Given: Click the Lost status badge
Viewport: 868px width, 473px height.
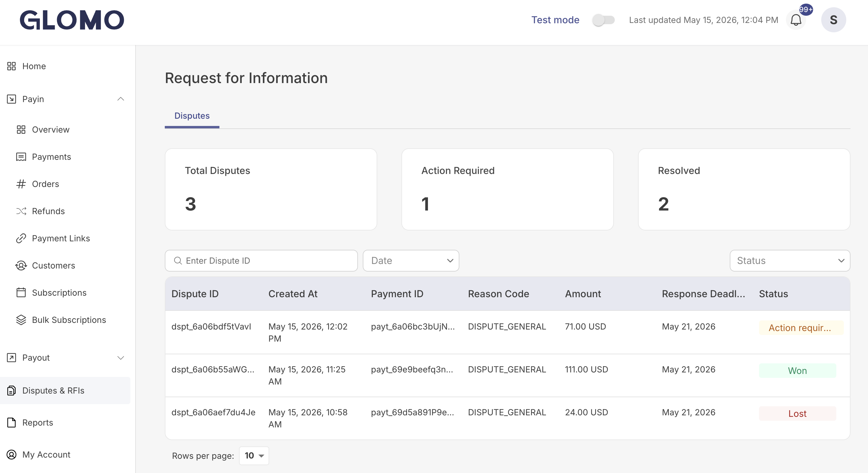Looking at the screenshot, I should (797, 414).
